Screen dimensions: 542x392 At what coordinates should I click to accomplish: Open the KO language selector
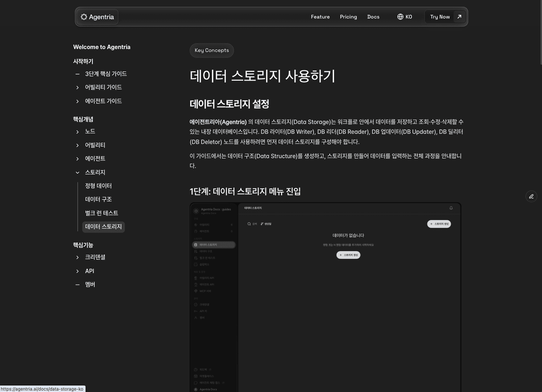[405, 17]
